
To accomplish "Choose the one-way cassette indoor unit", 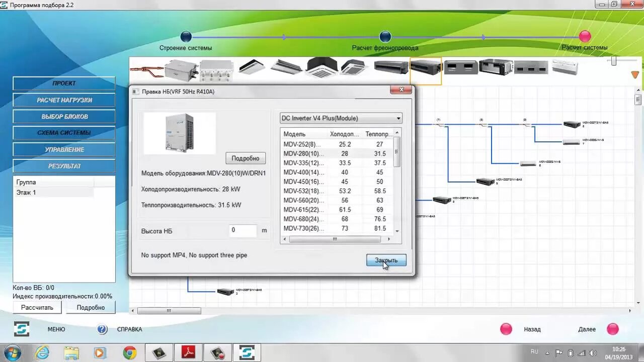I will point(252,67).
